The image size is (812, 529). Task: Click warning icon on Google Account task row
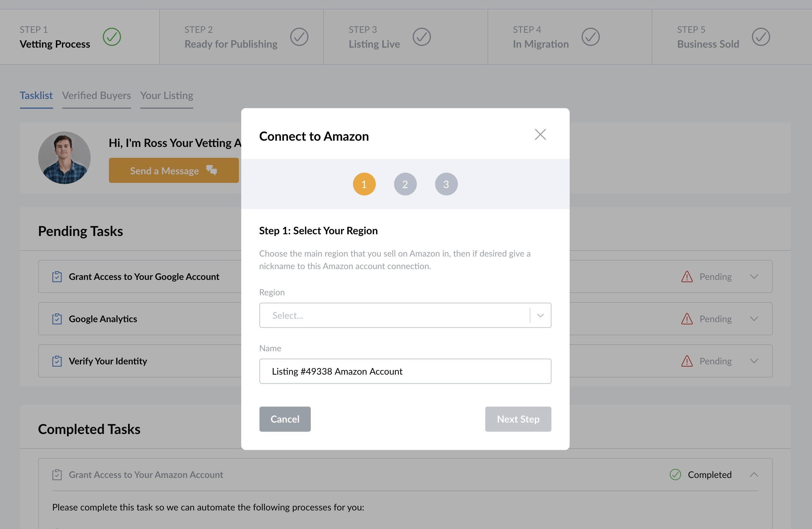(687, 276)
